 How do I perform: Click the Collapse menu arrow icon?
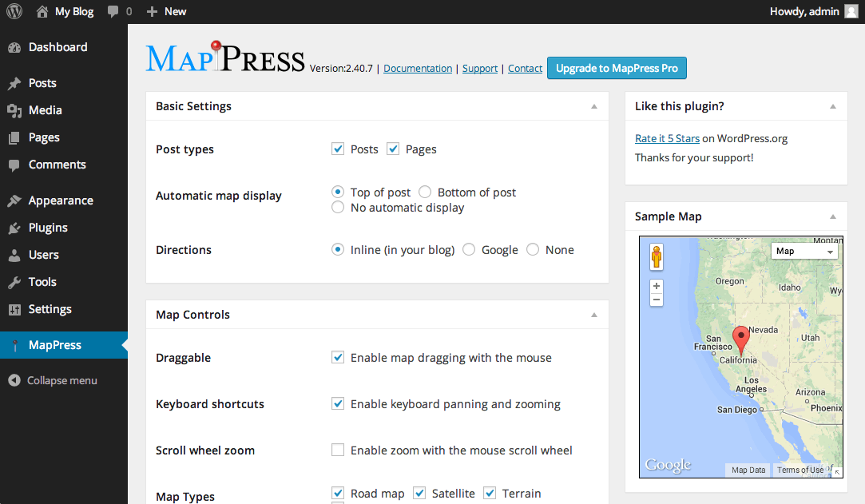click(14, 380)
